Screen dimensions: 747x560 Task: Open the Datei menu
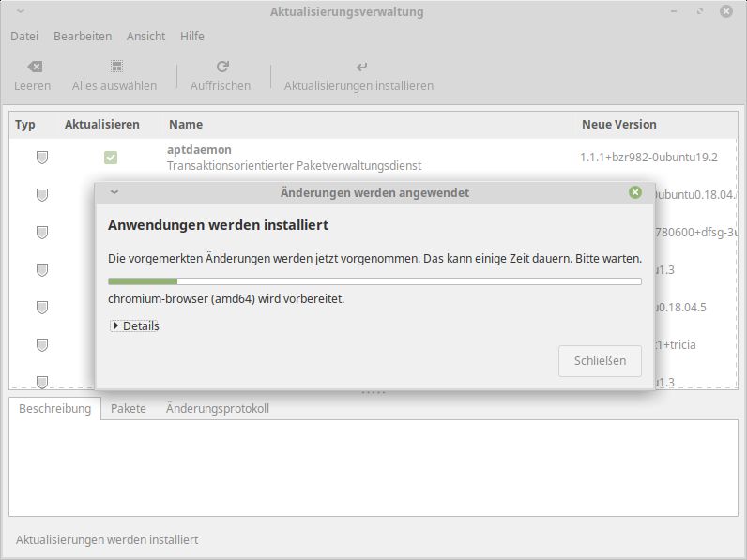tap(24, 36)
